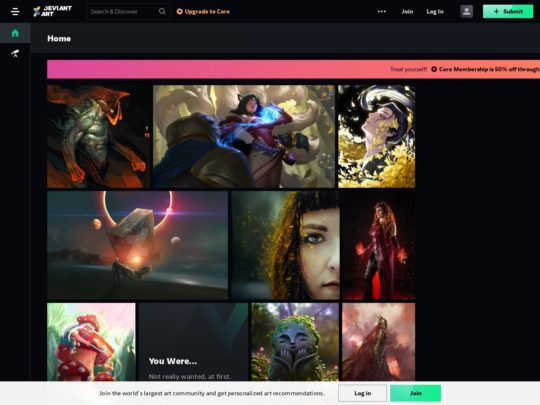Open the red cloaked figure artwork

378,342
